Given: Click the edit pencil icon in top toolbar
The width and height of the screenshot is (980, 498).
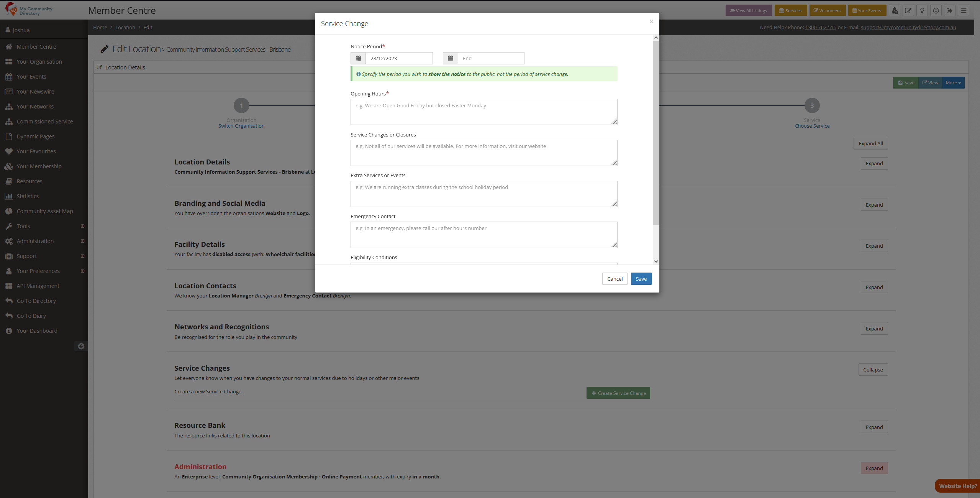Looking at the screenshot, I should pos(908,11).
